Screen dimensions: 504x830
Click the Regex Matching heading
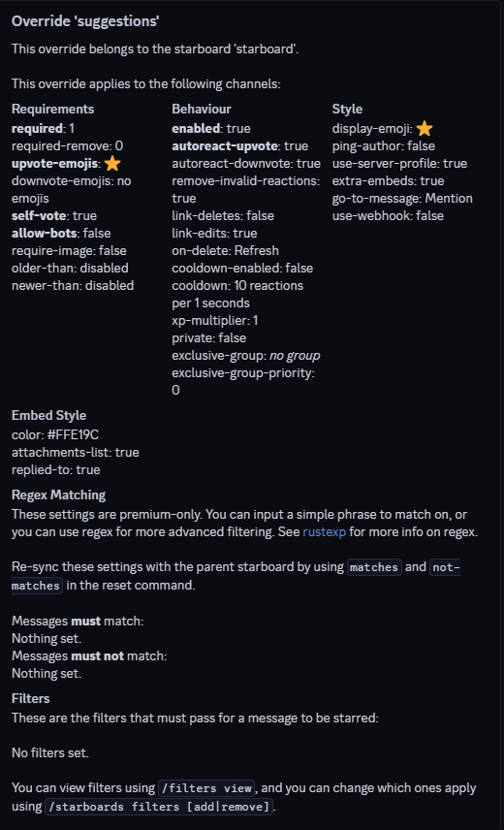pos(59,495)
